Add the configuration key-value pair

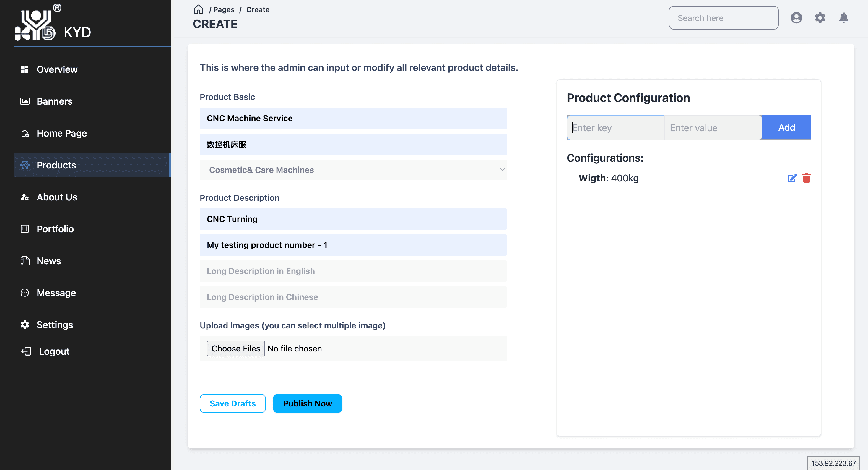786,127
